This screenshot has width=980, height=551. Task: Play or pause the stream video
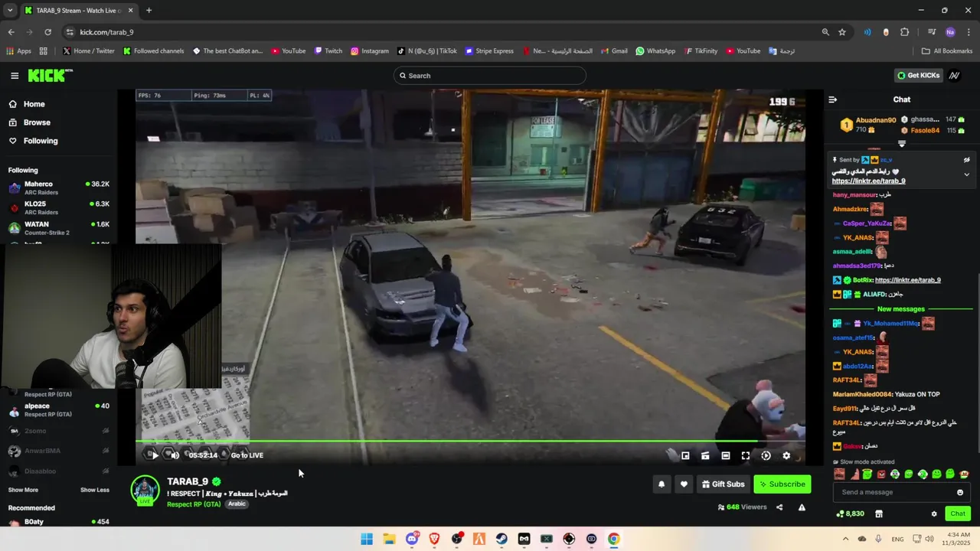[155, 455]
